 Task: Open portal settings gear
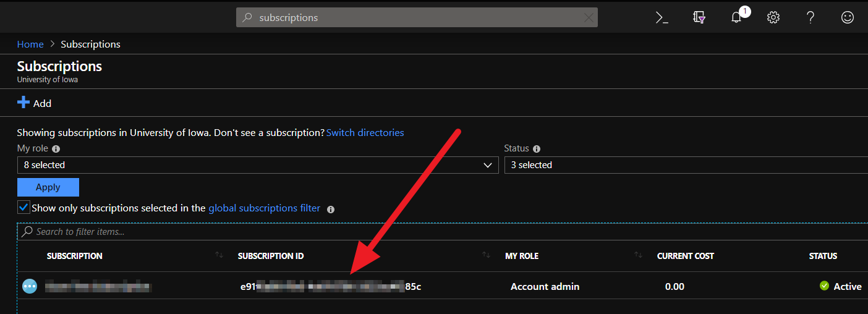pyautogui.click(x=773, y=17)
